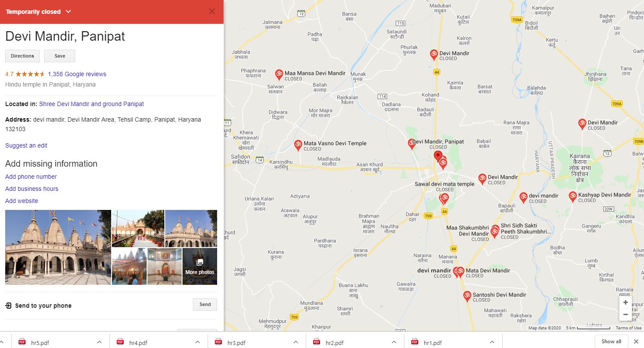Viewport: 644px width, 348px height.
Task: Save Devi Mandir to your places
Action: pyautogui.click(x=60, y=56)
